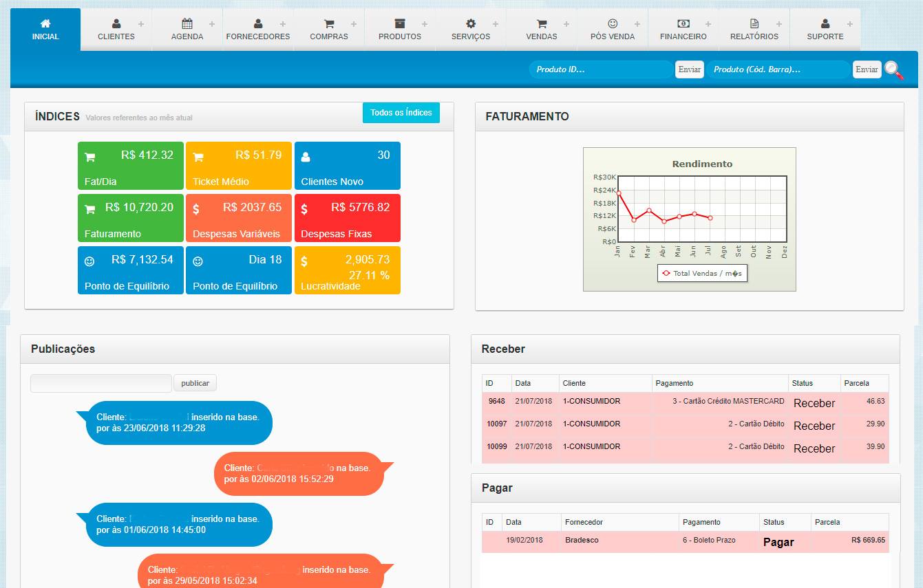The image size is (923, 588).
Task: Switch to the Relatórios tab
Action: tap(754, 30)
